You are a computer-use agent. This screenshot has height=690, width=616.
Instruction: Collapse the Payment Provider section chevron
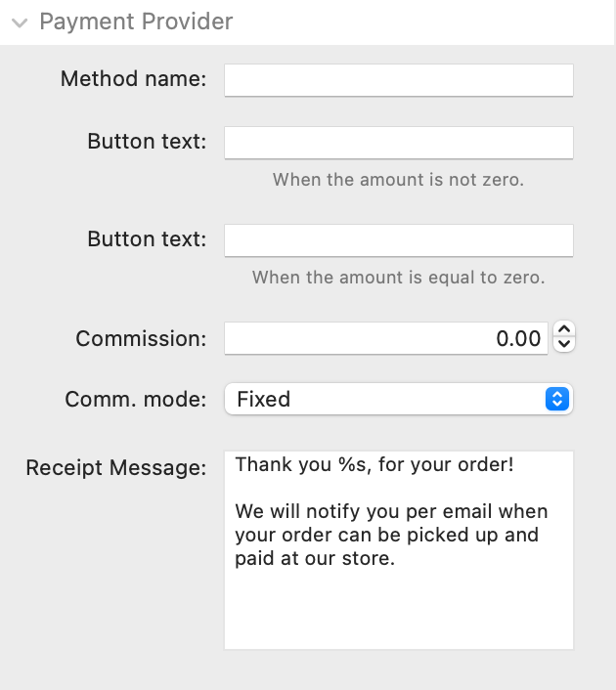pyautogui.click(x=19, y=22)
